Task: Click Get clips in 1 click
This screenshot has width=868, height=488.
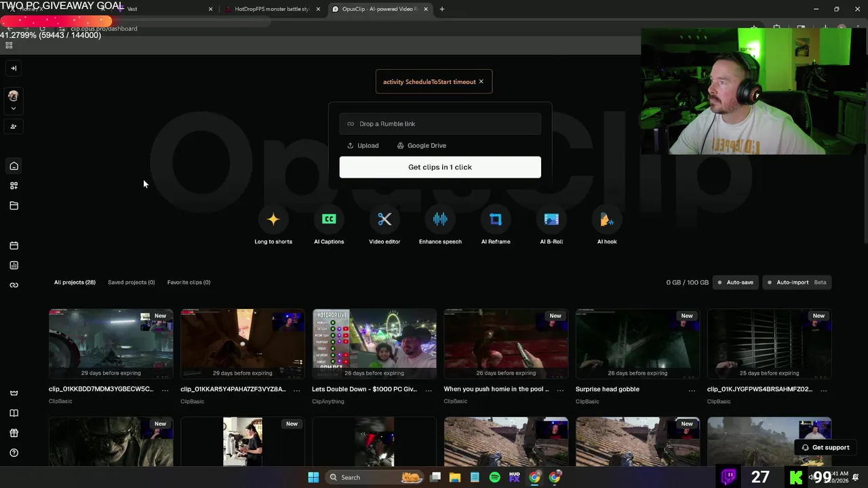Action: [x=440, y=167]
